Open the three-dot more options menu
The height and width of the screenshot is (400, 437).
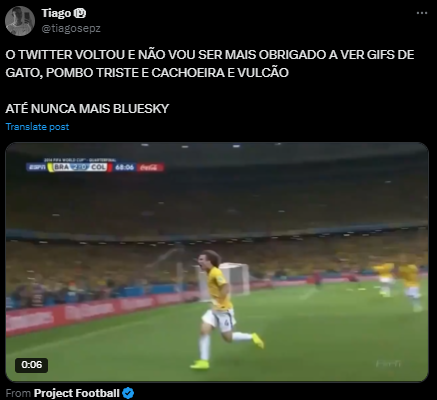tap(422, 13)
